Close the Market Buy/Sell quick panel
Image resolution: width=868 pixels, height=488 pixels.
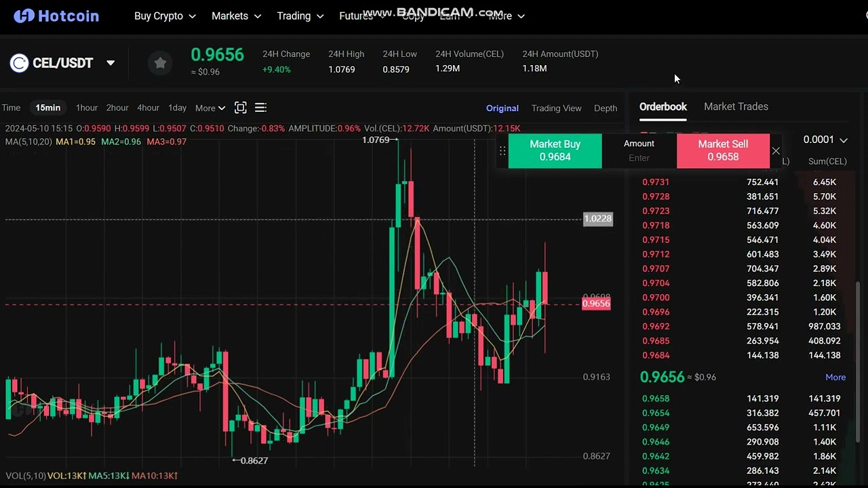[x=776, y=150]
